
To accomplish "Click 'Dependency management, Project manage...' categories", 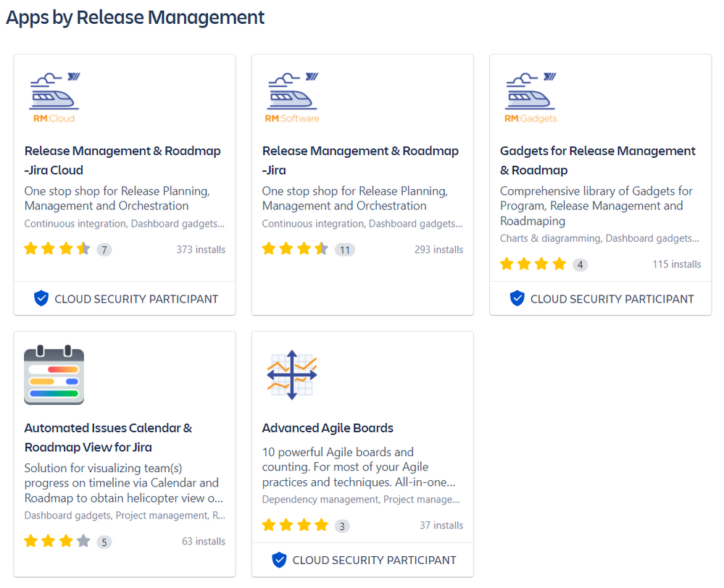I will click(x=361, y=500).
